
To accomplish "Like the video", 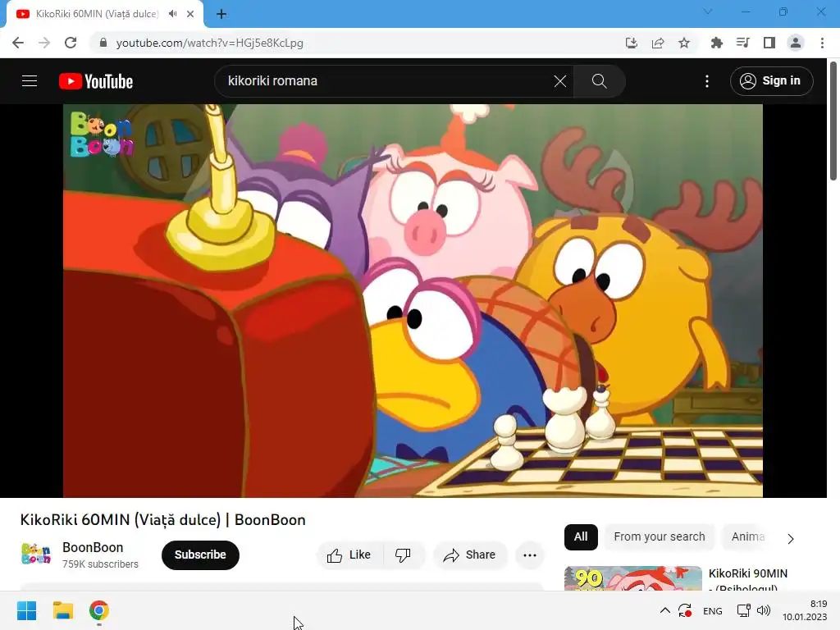I will point(349,555).
